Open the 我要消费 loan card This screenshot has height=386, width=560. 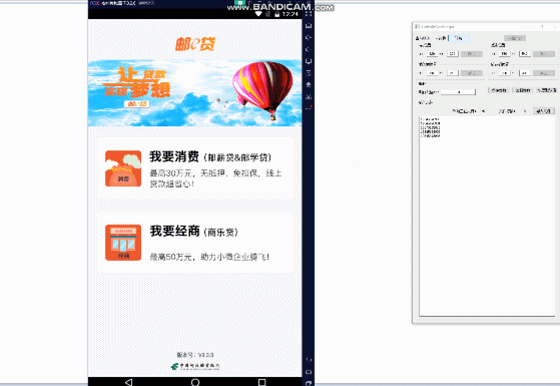[195, 168]
